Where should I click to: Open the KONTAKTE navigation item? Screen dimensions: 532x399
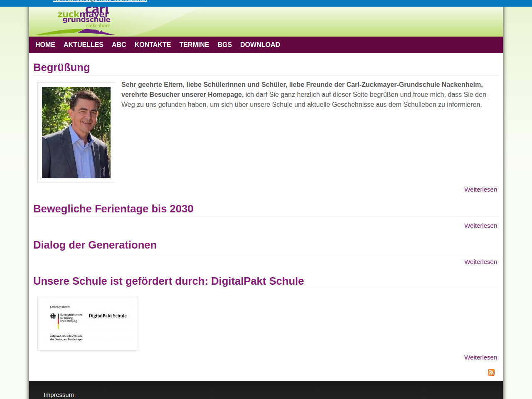(153, 45)
